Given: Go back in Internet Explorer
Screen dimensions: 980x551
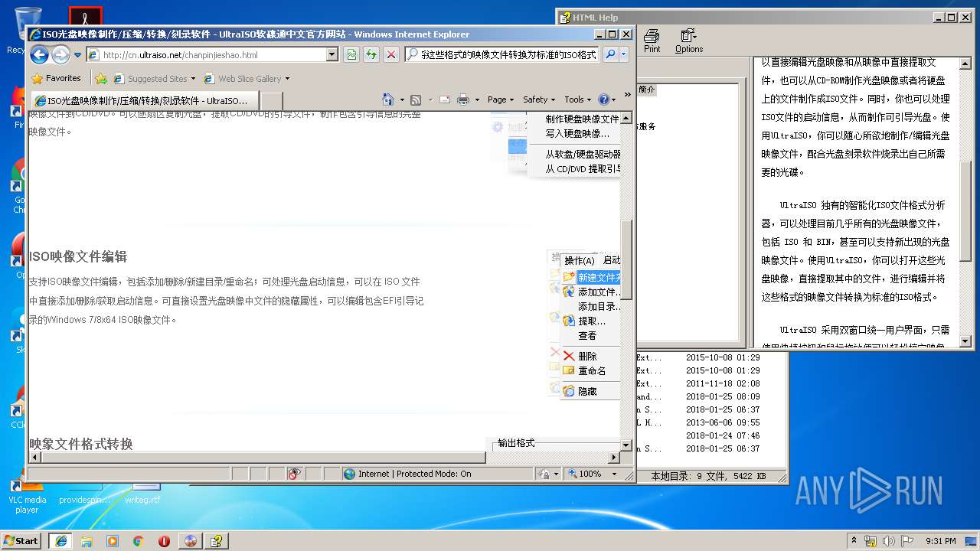Looking at the screenshot, I should [40, 54].
